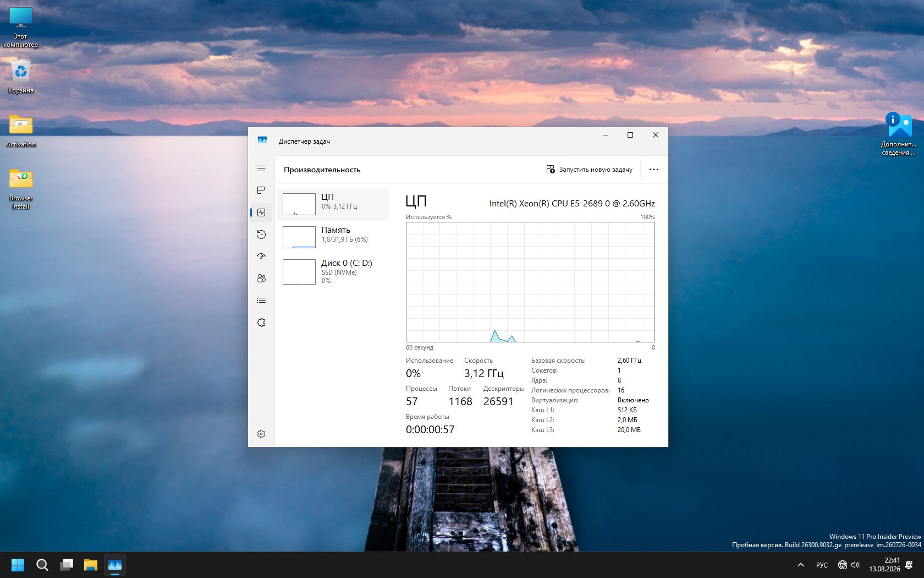Screen dimensions: 924x578
Task: Minimize the Task Manager window
Action: 606,135
